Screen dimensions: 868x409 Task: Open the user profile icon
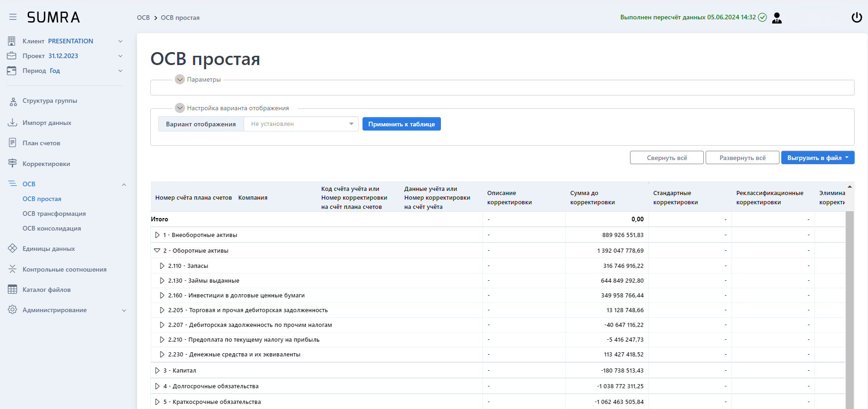(x=777, y=18)
